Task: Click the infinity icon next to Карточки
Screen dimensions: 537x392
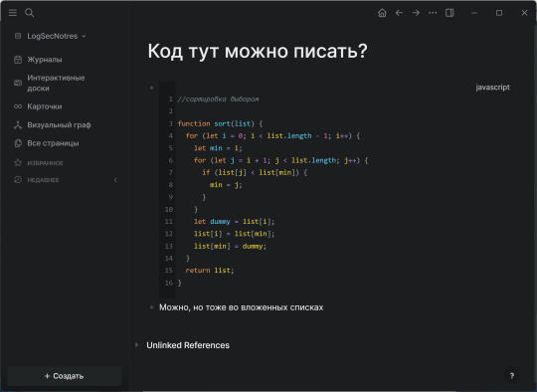Action: (18, 106)
